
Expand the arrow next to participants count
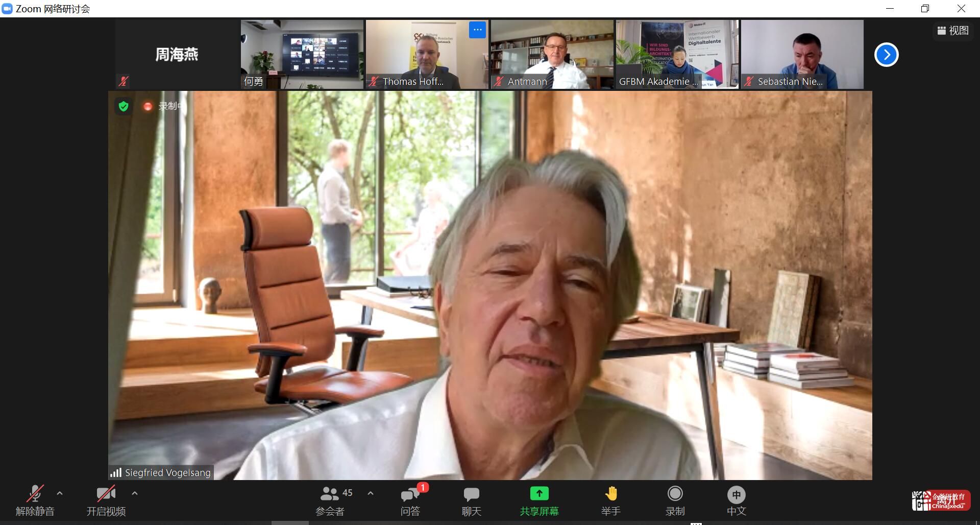[x=371, y=493]
